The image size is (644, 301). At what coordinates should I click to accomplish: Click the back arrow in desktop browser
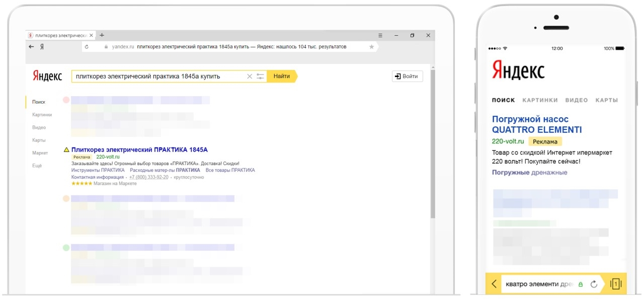tap(31, 46)
